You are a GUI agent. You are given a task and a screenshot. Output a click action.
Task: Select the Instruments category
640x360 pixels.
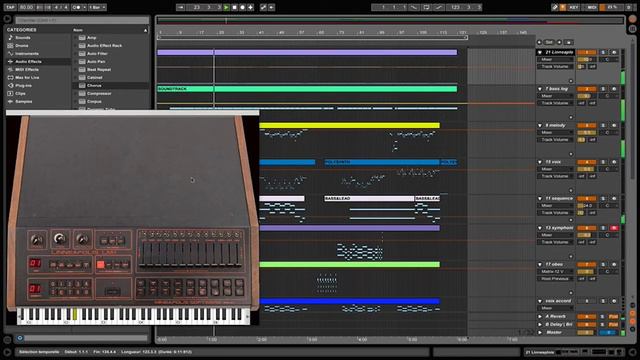[27, 53]
